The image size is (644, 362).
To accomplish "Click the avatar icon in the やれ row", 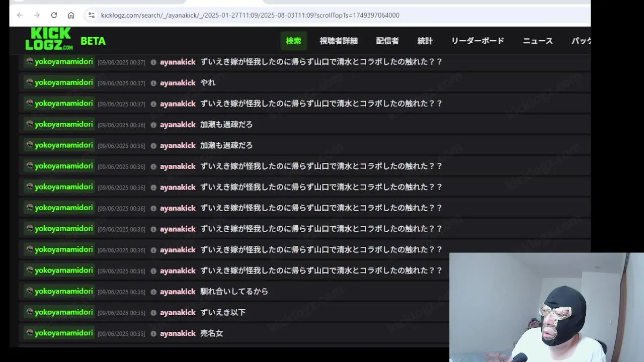I will [30, 82].
